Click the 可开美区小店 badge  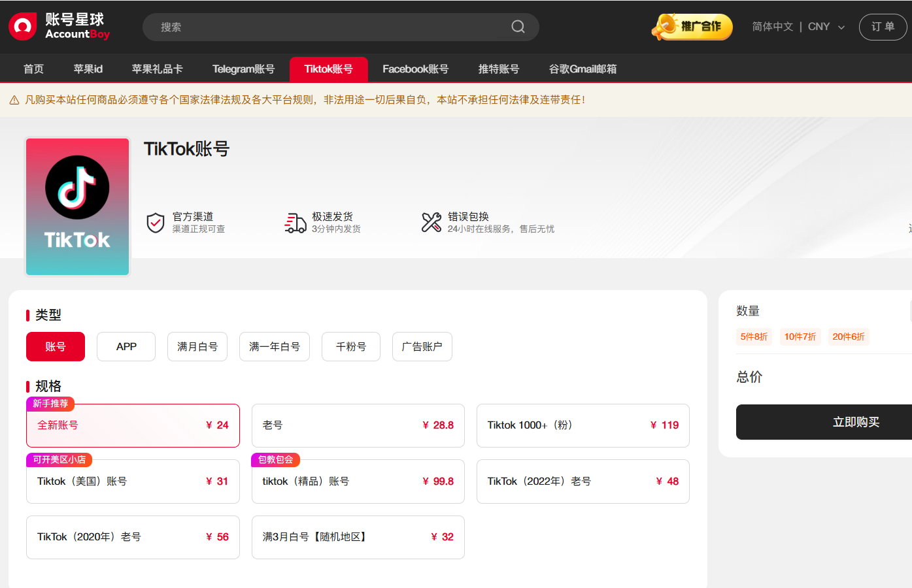[x=59, y=460]
